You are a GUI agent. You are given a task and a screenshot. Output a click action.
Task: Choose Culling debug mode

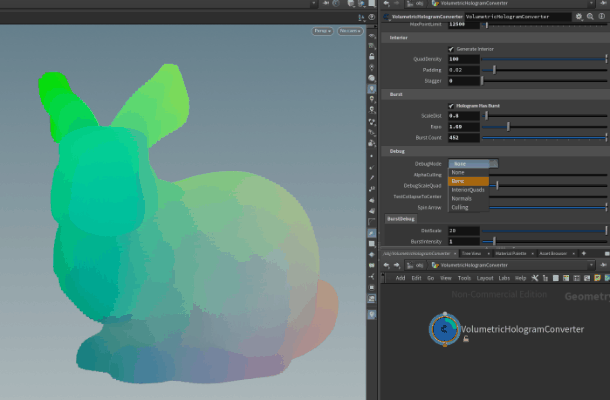tap(468, 207)
